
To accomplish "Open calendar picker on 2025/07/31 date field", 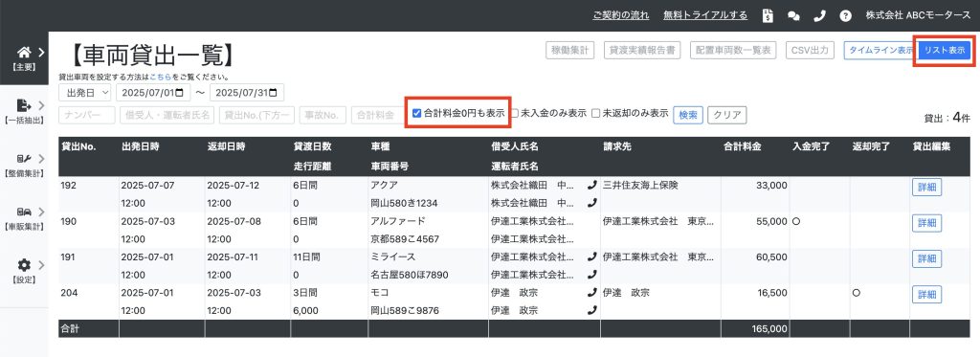I will (274, 93).
